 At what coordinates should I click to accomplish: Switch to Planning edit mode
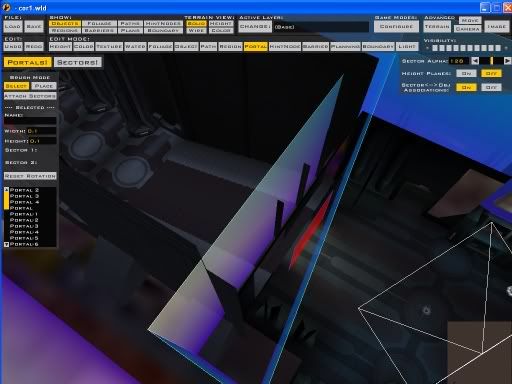click(345, 47)
